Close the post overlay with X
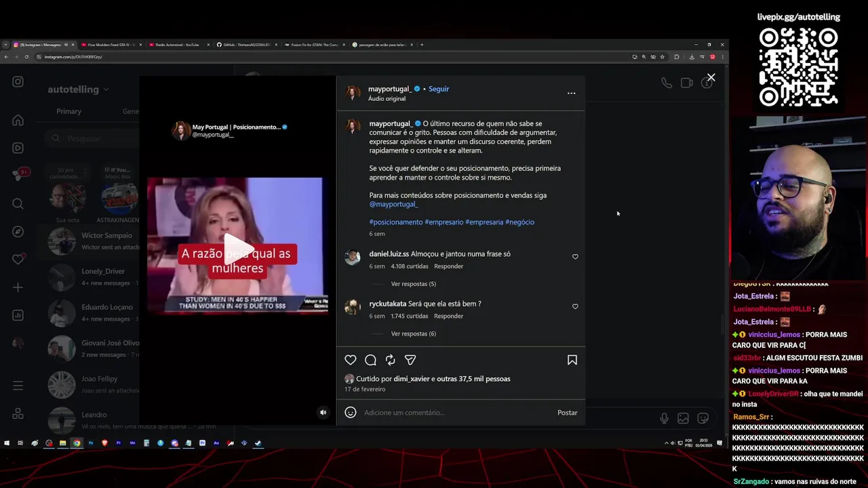The width and height of the screenshot is (868, 488). pos(711,78)
